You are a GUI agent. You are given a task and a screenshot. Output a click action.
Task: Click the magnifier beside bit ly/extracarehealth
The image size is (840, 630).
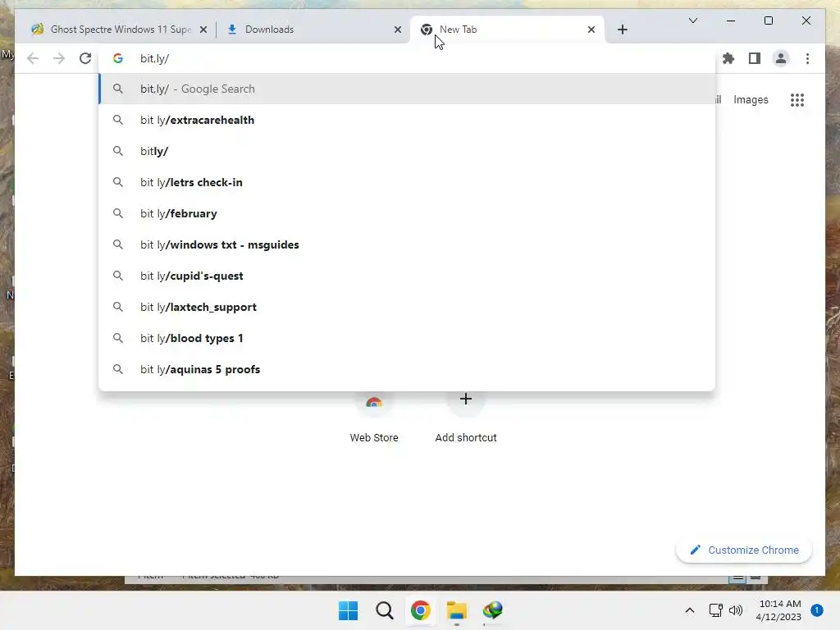point(118,120)
